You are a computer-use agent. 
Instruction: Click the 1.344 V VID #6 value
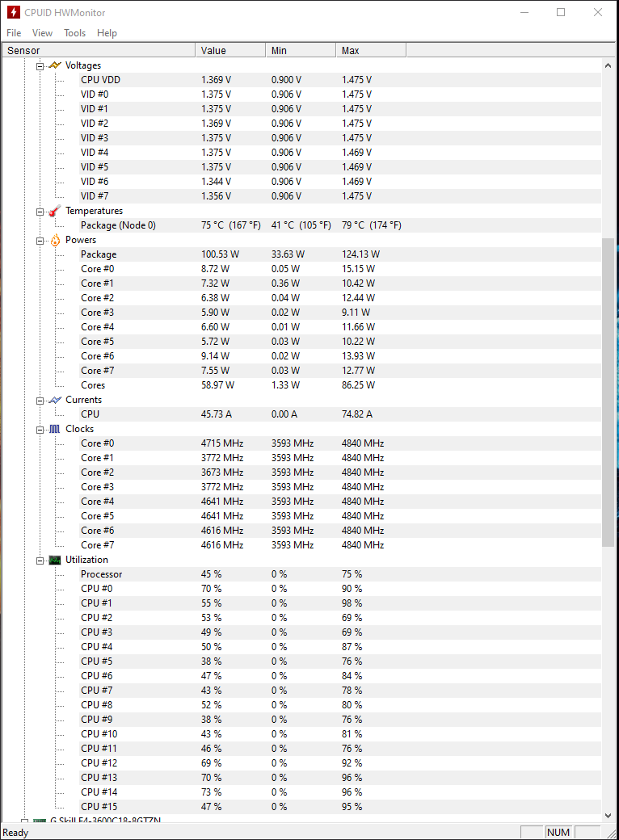click(216, 182)
